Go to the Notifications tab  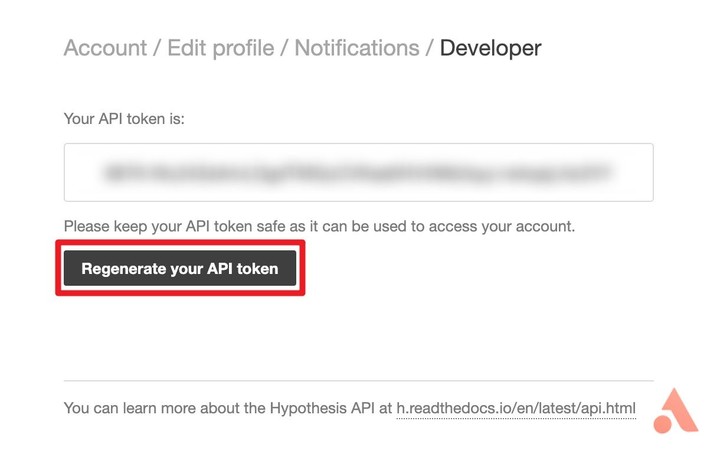[357, 48]
